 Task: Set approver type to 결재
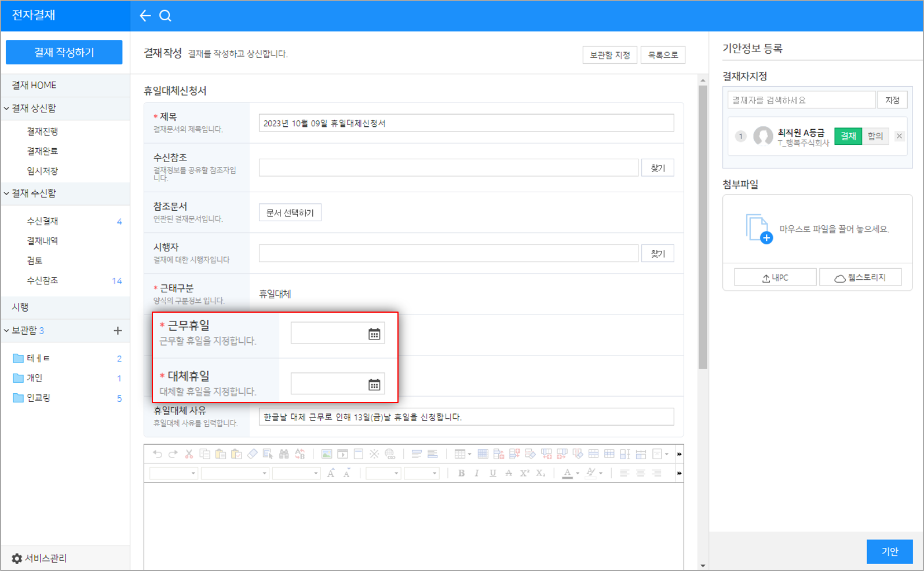tap(848, 136)
